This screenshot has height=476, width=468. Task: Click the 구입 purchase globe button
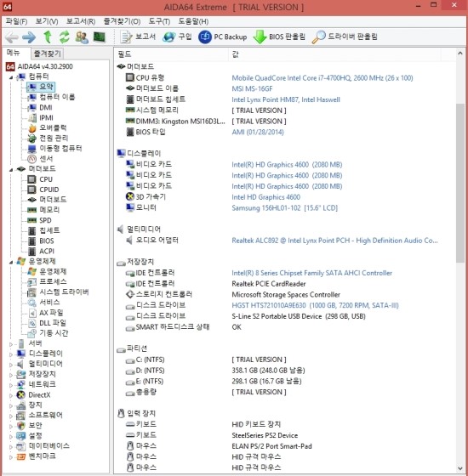pos(177,37)
